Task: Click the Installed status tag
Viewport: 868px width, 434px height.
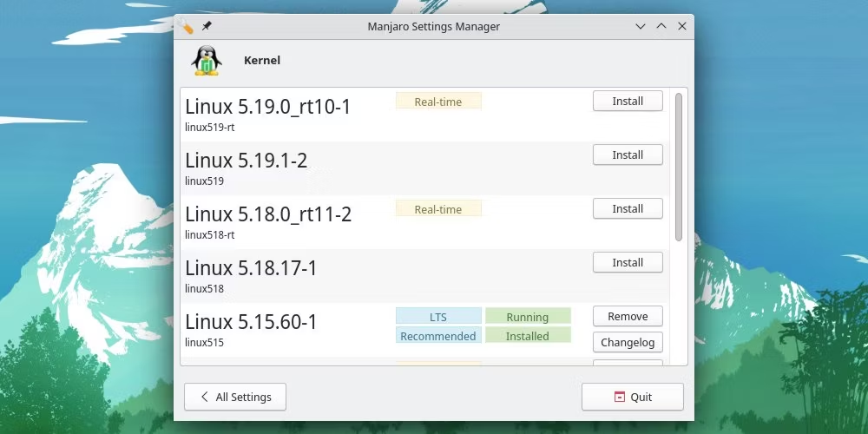Action: click(528, 335)
